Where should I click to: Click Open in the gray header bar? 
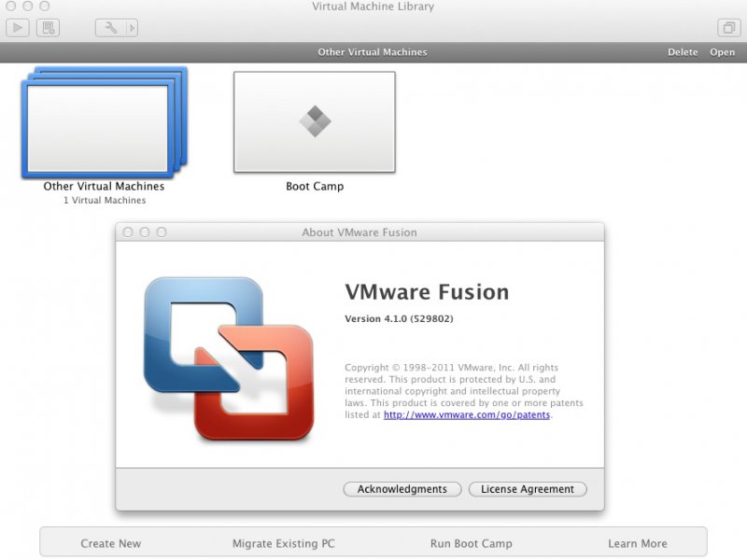click(x=722, y=52)
